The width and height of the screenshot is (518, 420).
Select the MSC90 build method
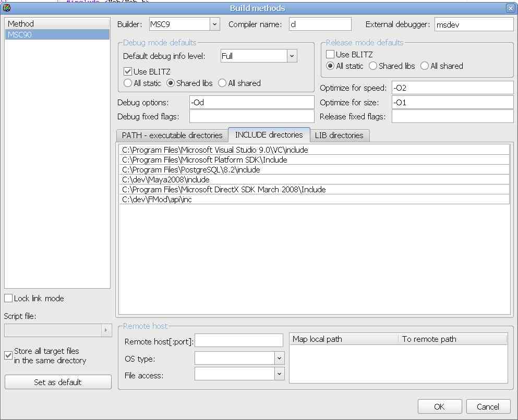click(x=57, y=34)
